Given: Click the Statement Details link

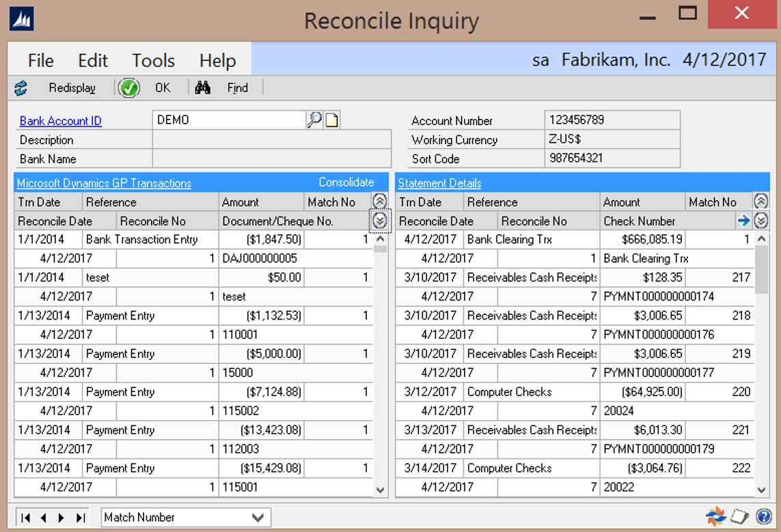Looking at the screenshot, I should coord(439,183).
